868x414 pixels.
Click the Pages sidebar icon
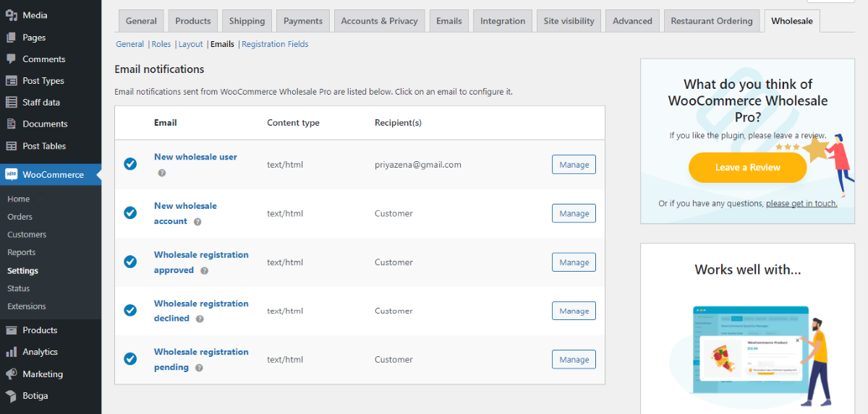point(11,38)
